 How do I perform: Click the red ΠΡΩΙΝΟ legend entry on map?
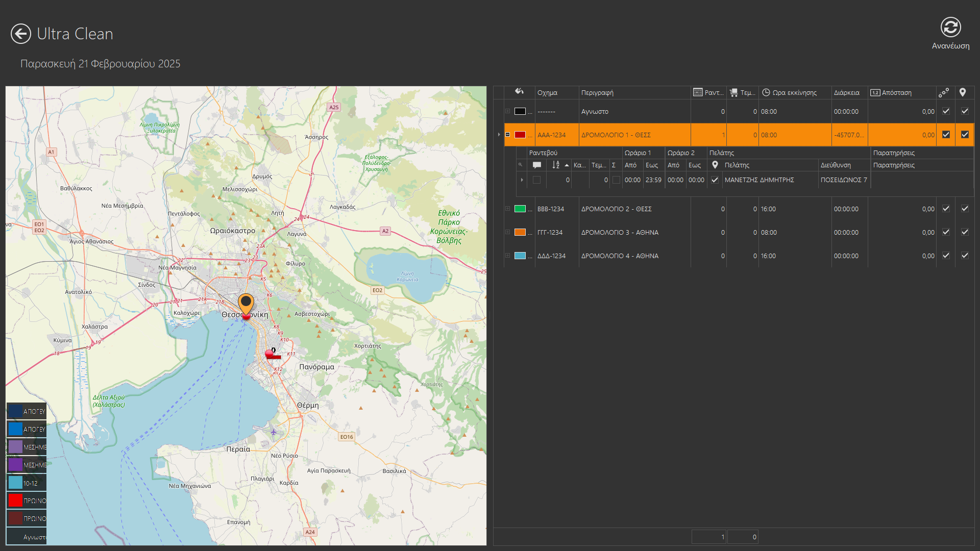(x=27, y=500)
